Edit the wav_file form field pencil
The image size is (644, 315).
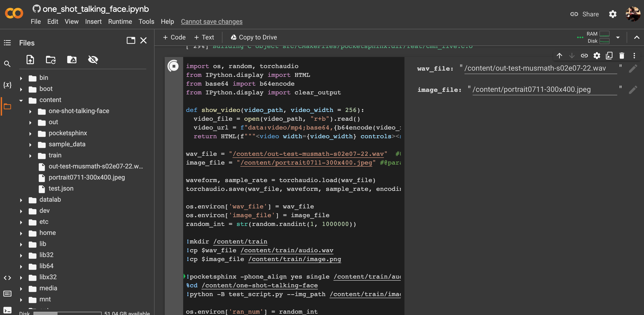[x=633, y=69]
